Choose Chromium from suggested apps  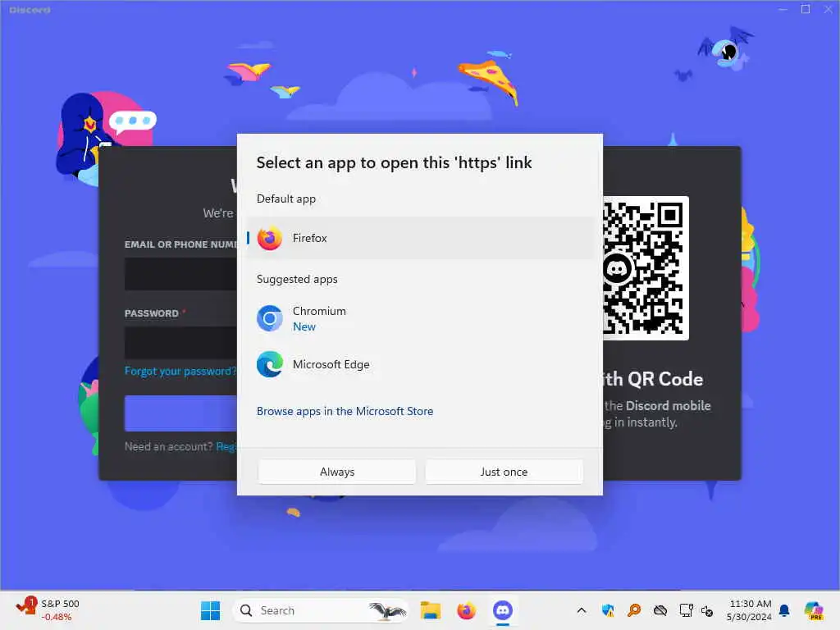pos(420,319)
